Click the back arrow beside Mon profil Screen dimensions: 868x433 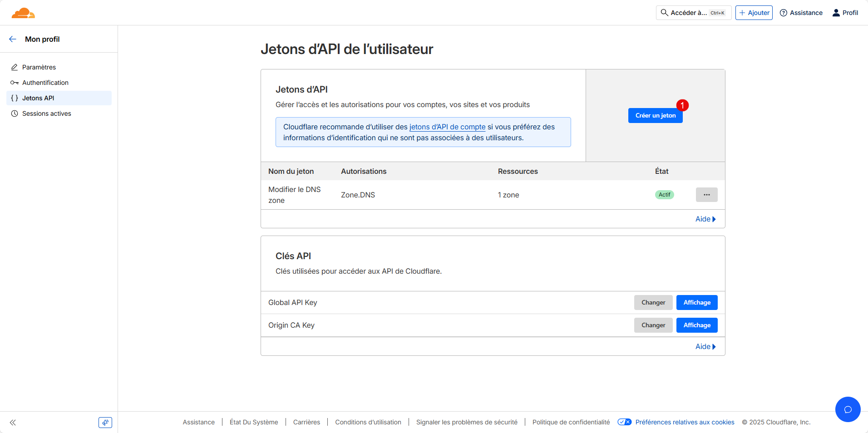coord(13,39)
